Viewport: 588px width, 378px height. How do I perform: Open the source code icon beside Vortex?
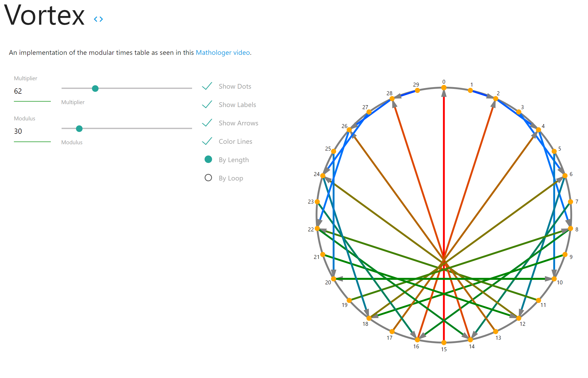point(99,19)
